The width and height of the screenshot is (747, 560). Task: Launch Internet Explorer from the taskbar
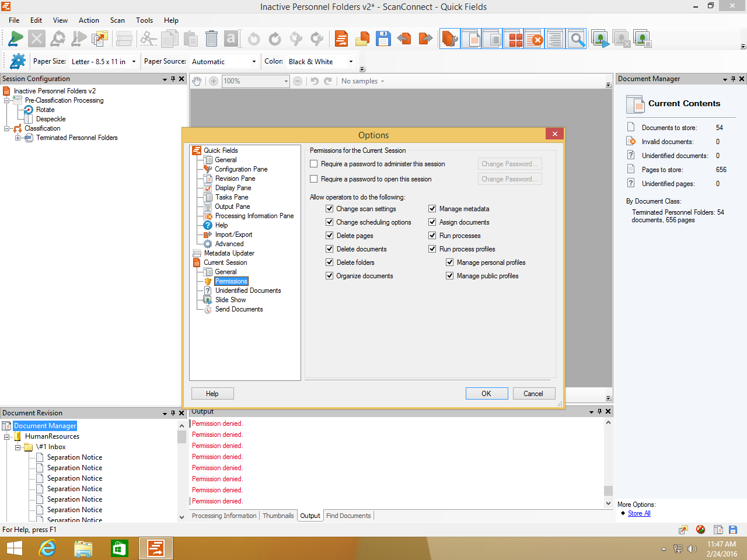[47, 548]
